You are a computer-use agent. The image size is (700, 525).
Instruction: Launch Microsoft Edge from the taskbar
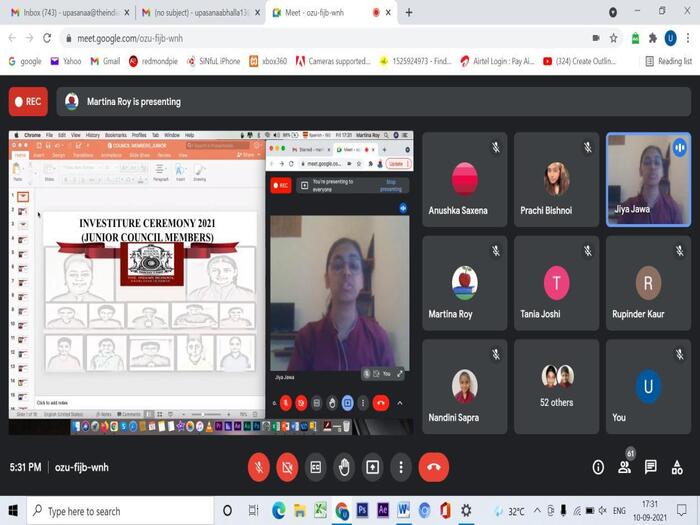coord(279,510)
